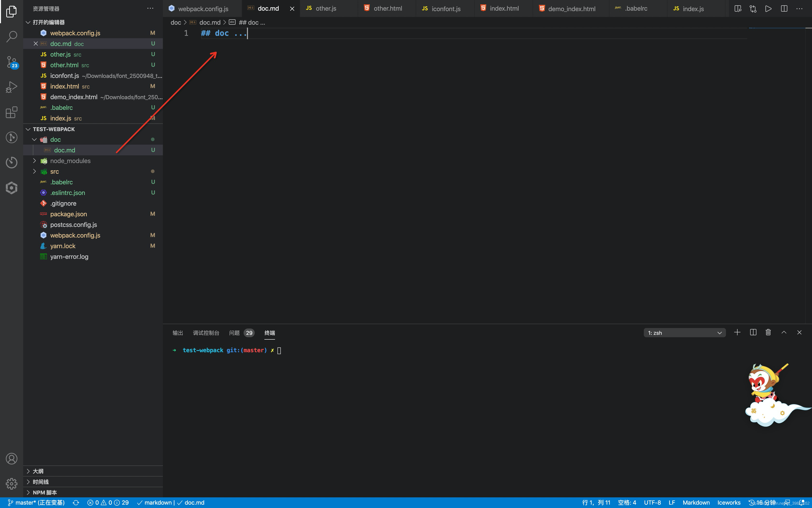Select .eslintrc.json in file tree

(93, 193)
